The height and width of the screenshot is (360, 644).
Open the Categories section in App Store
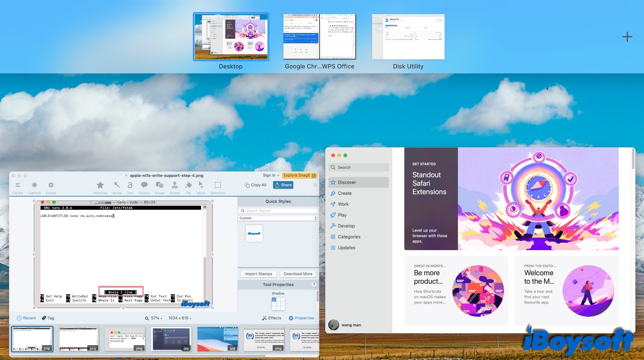(349, 237)
